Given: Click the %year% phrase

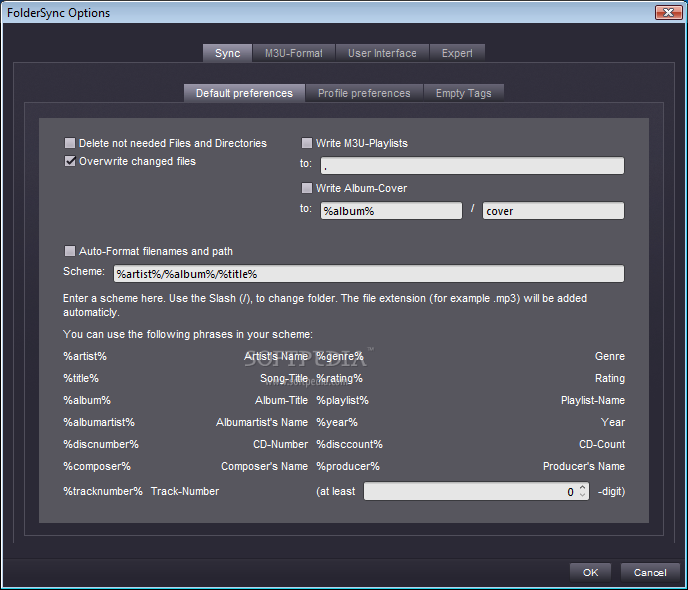Looking at the screenshot, I should tap(337, 422).
